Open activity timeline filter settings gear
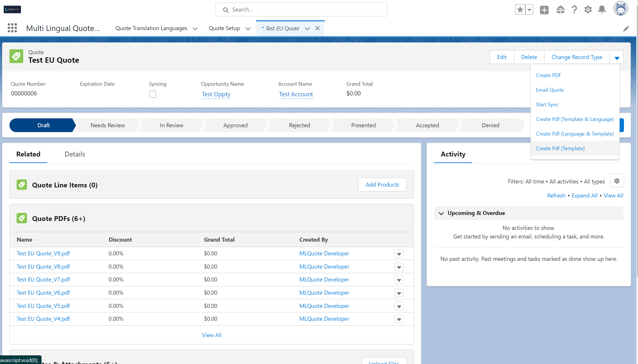The image size is (638, 364). pyautogui.click(x=617, y=181)
